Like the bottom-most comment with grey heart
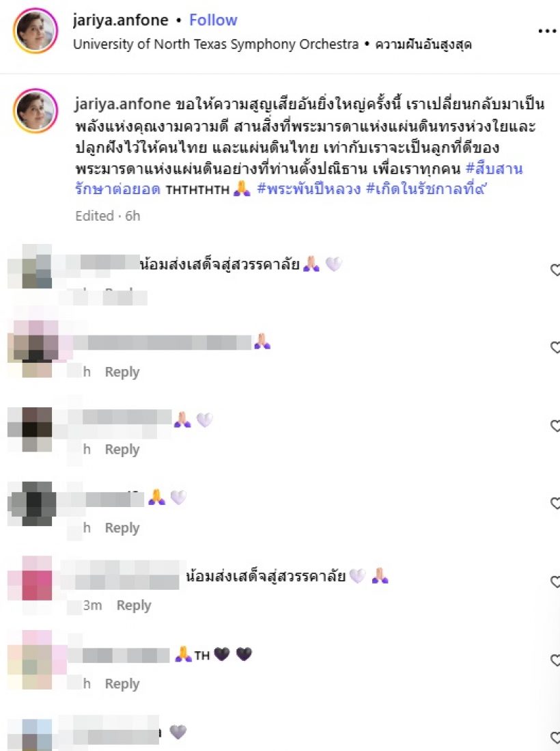This screenshot has width=560, height=751. pos(555,737)
